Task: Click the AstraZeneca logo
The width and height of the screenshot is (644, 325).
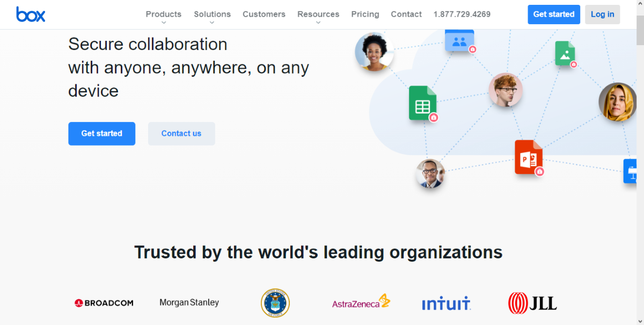Action: click(x=361, y=302)
